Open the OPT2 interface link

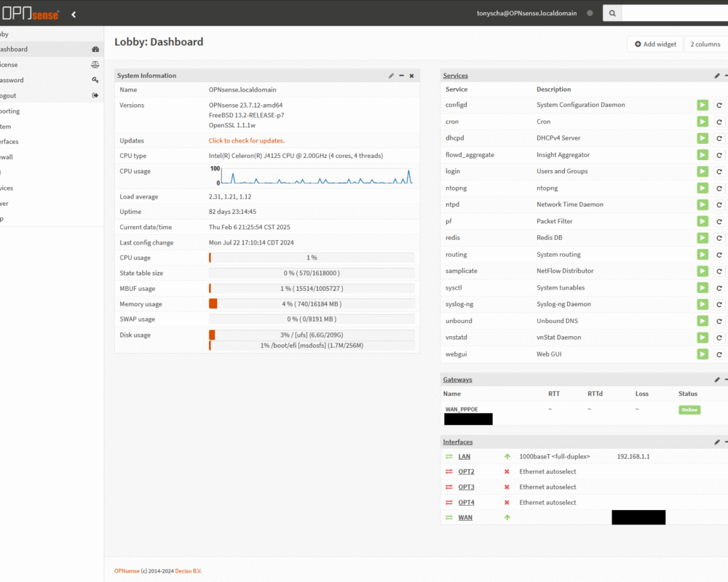(466, 471)
